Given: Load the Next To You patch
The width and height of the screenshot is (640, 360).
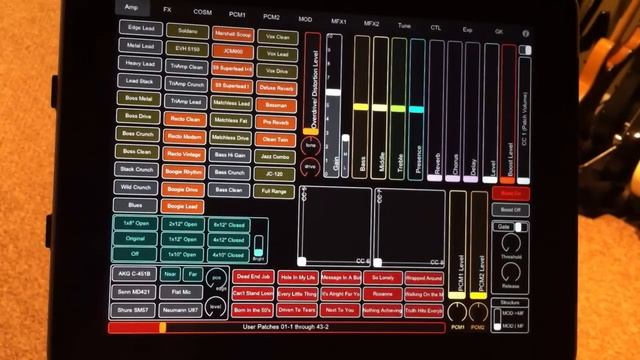Looking at the screenshot, I should (340, 310).
